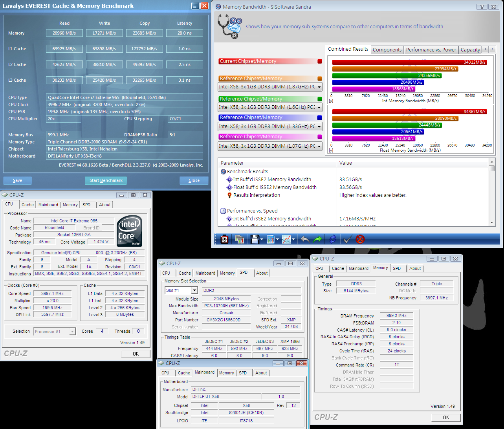
Task: Click the line graph icon in Sandra toolbar
Action: click(x=286, y=239)
